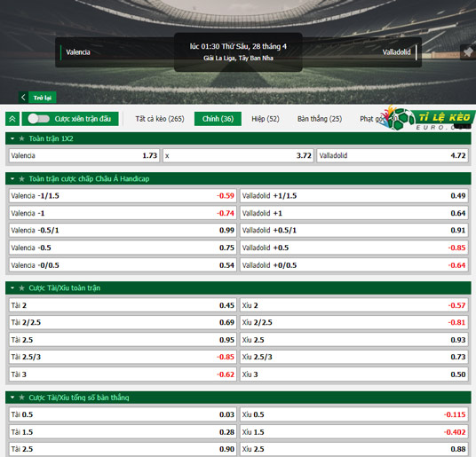This screenshot has width=476, height=457.
Task: Collapse the Toàn trận 1X2 section
Action: click(12, 138)
